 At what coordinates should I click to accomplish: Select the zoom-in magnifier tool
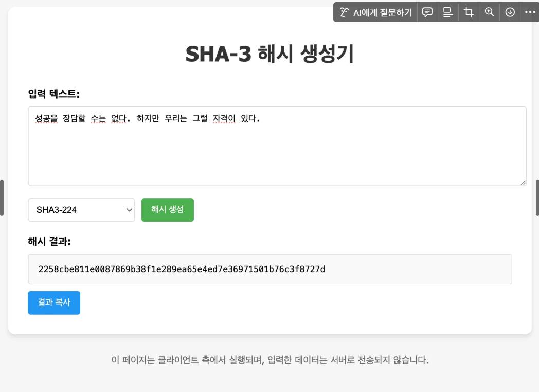tap(489, 12)
